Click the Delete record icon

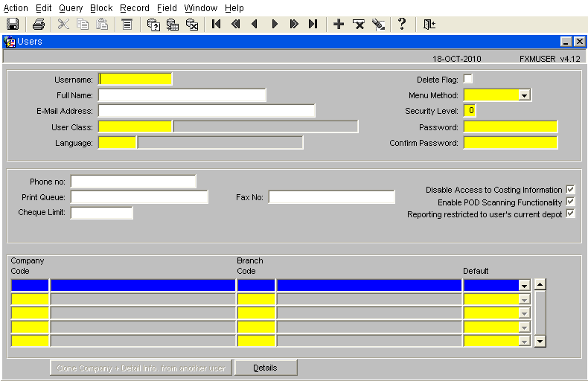pyautogui.click(x=359, y=25)
